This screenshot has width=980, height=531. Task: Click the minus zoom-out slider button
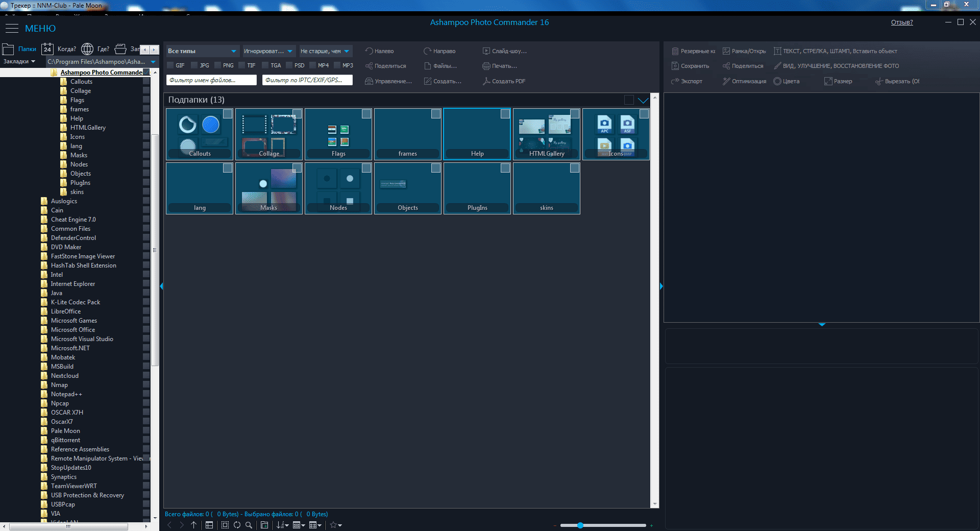(555, 525)
